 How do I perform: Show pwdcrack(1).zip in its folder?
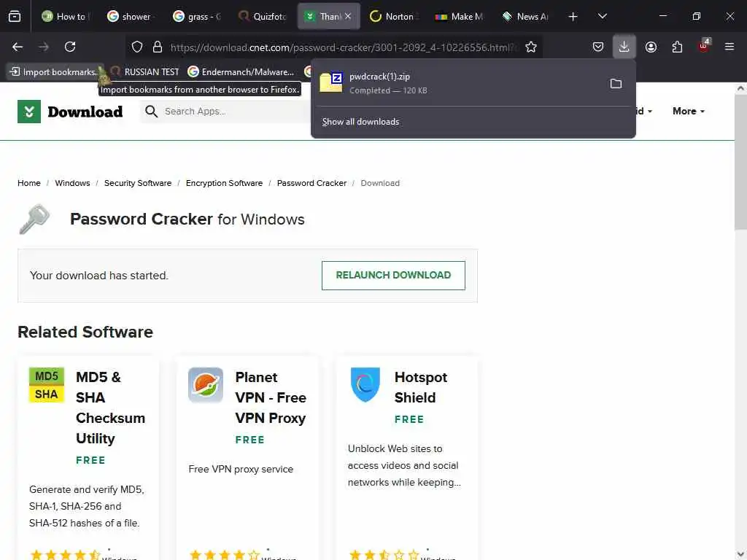[x=616, y=83]
